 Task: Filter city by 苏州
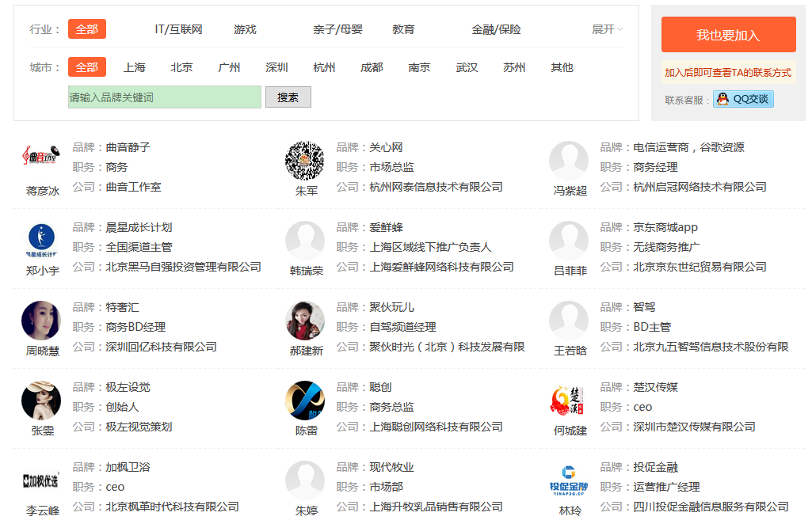(x=514, y=67)
